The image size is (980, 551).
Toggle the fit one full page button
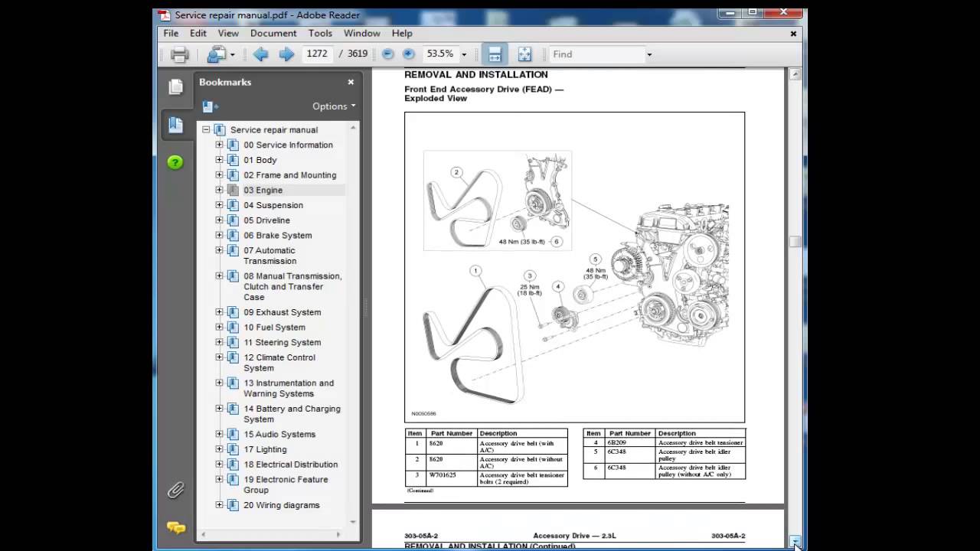(524, 54)
